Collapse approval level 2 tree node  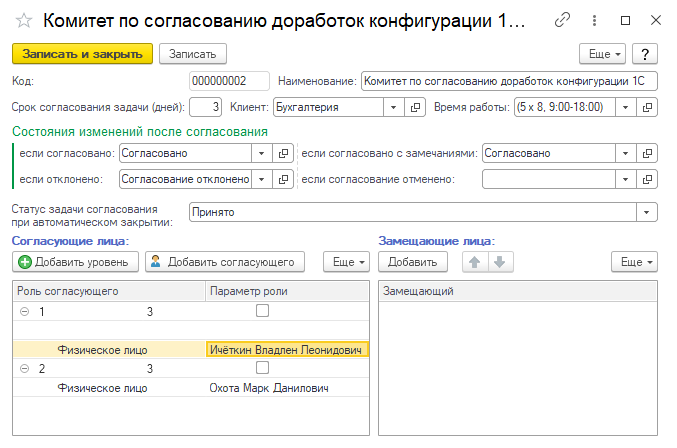click(x=25, y=369)
